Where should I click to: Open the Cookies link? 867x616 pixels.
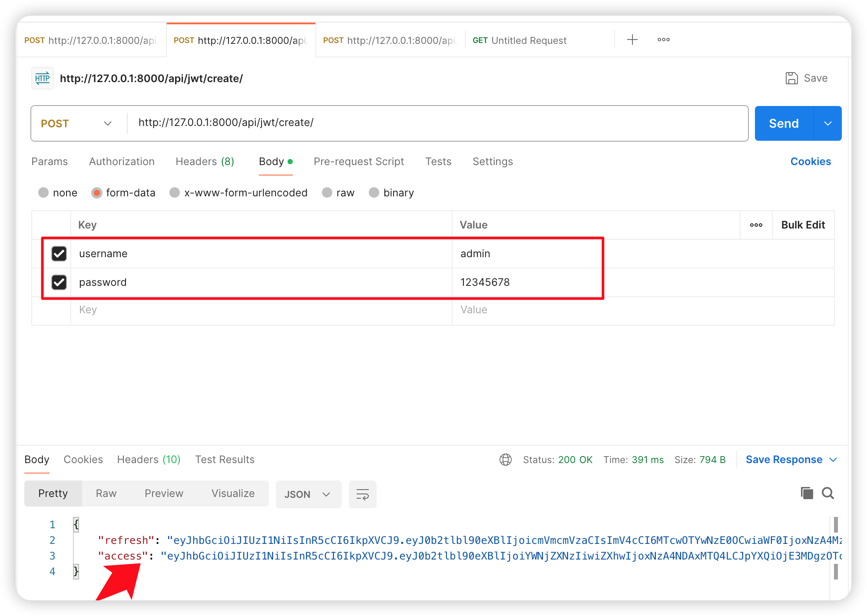(811, 162)
